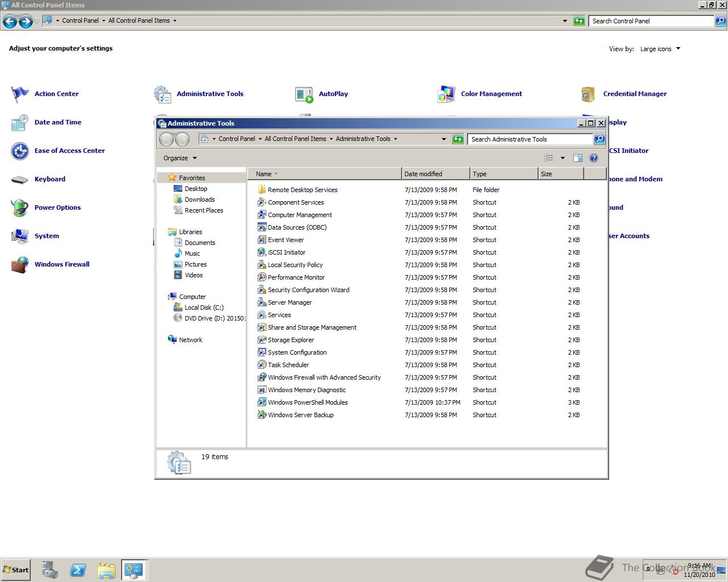Sort by Name column header
The width and height of the screenshot is (728, 582).
pos(324,174)
